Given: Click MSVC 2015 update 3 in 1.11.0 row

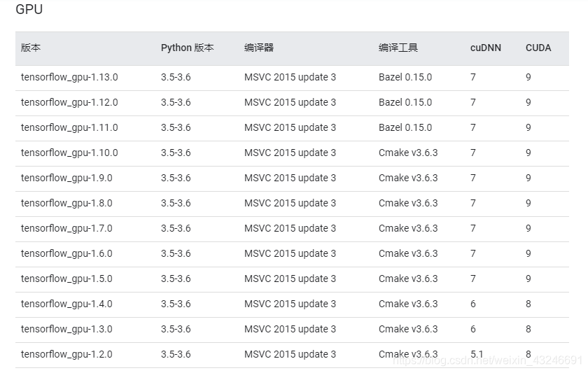Looking at the screenshot, I should (x=290, y=127).
